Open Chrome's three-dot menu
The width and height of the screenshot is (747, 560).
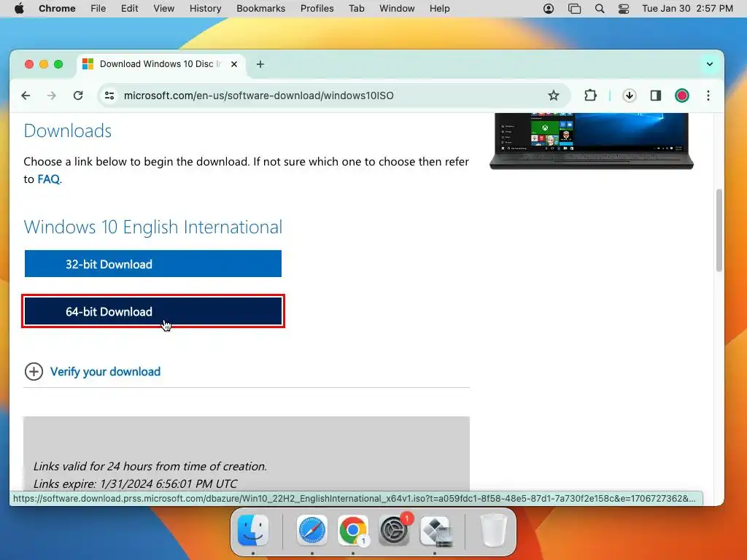pos(708,96)
